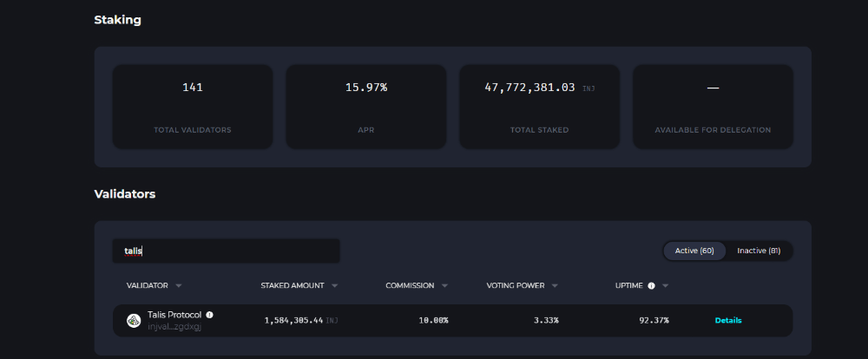The height and width of the screenshot is (359, 868).
Task: Click the validator address starting with injval
Action: [174, 326]
